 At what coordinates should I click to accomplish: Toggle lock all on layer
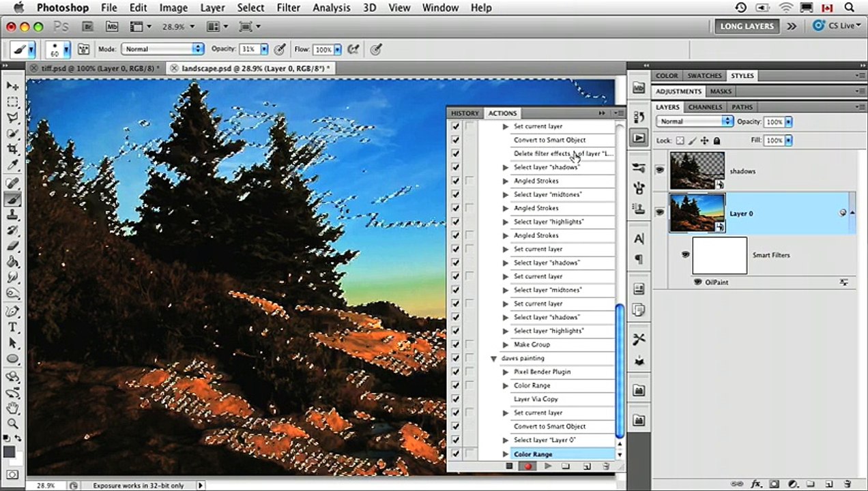pyautogui.click(x=717, y=140)
